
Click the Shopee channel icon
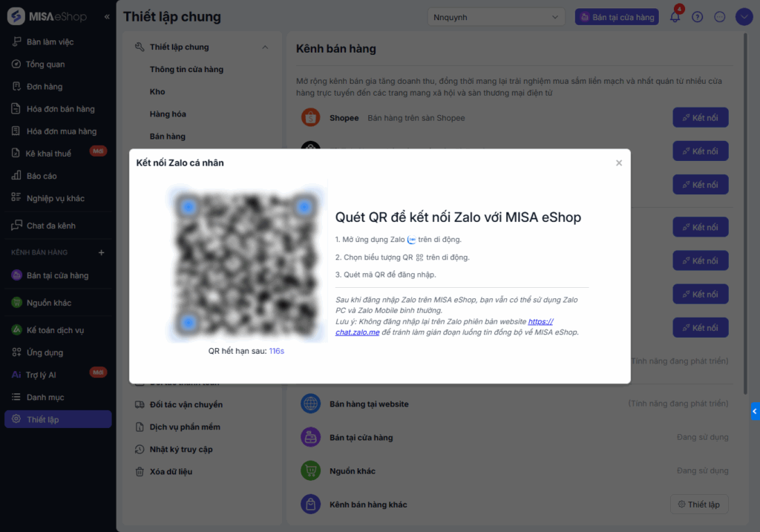pos(310,118)
